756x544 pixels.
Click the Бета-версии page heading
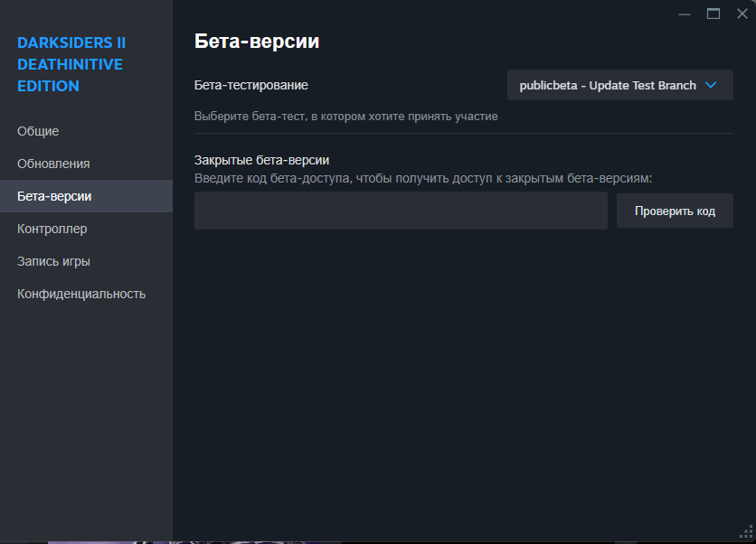coord(257,42)
